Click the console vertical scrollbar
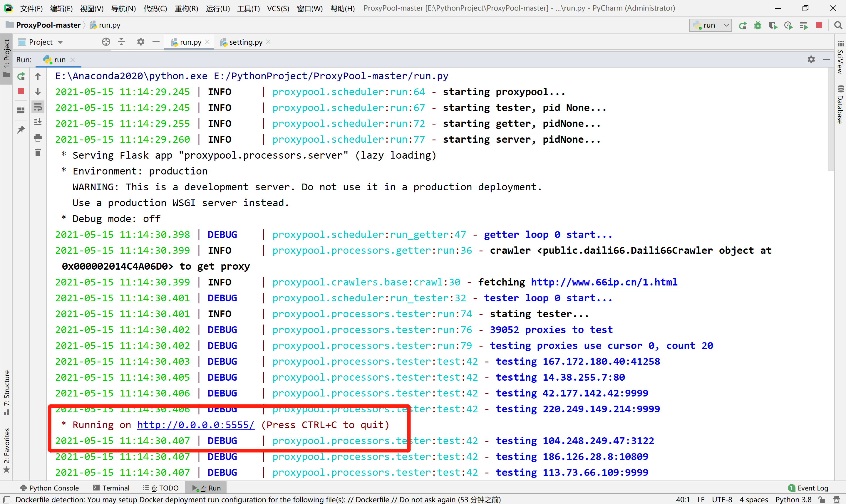The image size is (846, 504). pos(831,119)
